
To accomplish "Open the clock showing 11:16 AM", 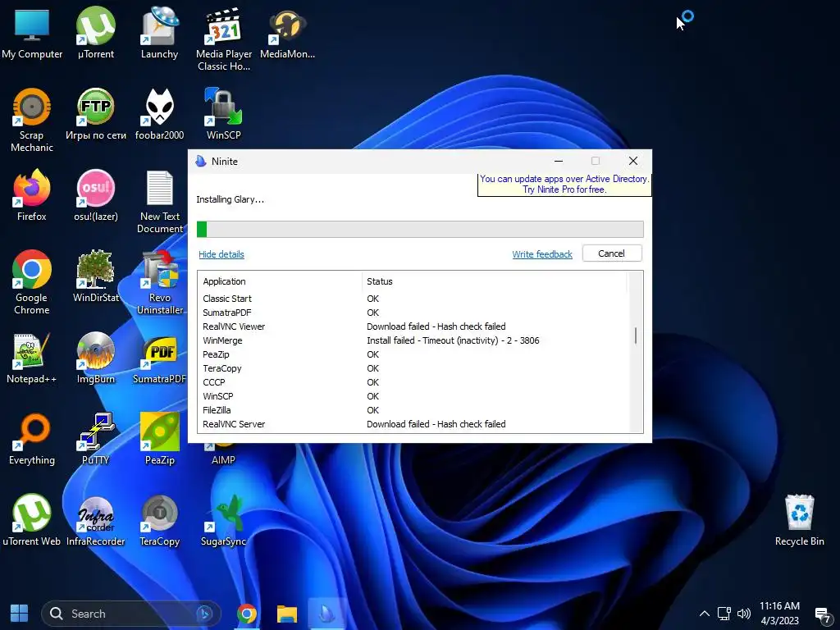I will [x=779, y=614].
